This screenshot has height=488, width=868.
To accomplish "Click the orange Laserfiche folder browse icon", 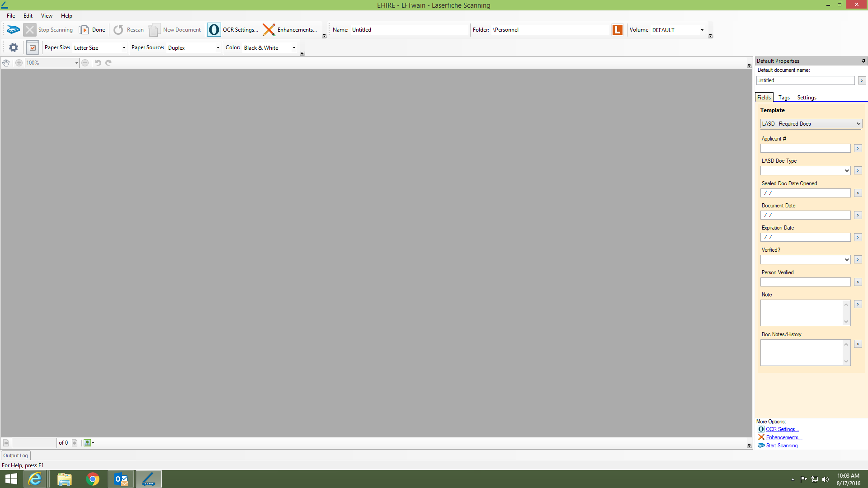I will (x=618, y=30).
